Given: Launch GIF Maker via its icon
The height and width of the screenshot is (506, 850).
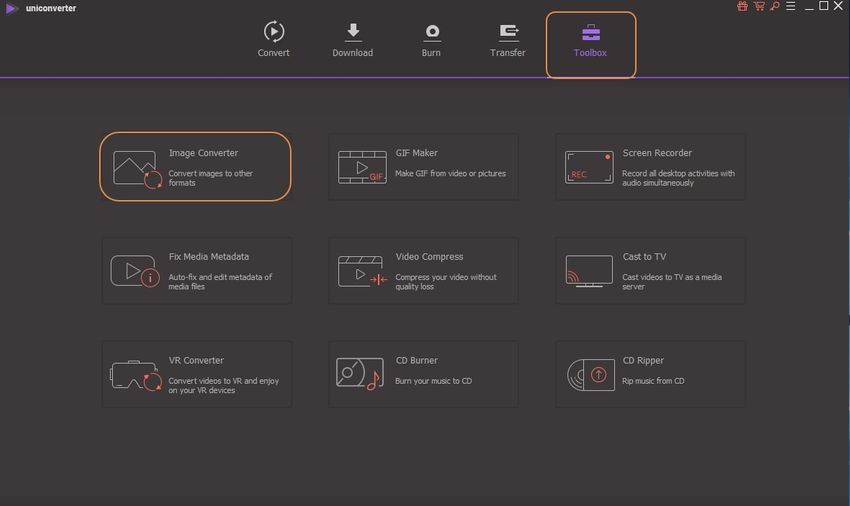Looking at the screenshot, I should point(362,167).
